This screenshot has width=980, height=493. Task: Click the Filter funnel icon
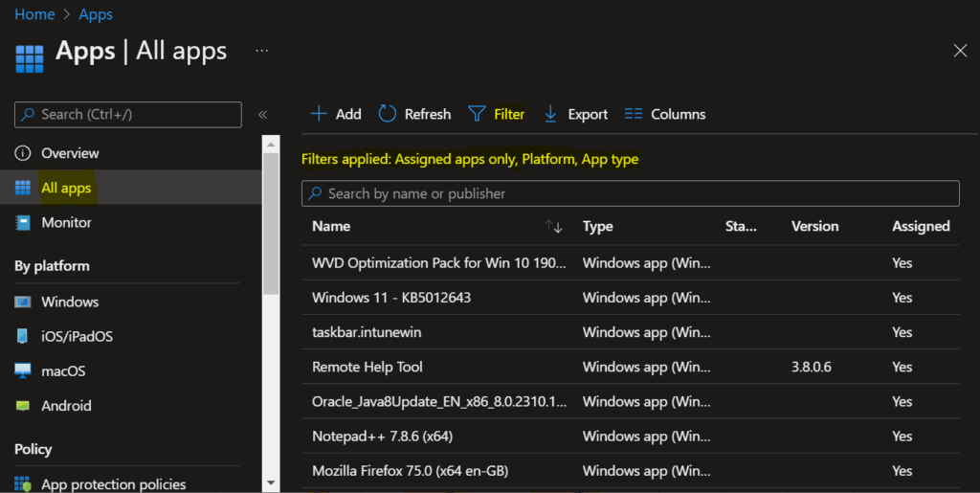(x=477, y=114)
